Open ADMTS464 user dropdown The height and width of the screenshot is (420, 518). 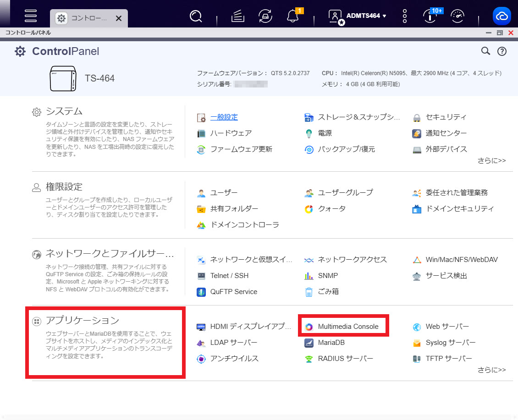click(366, 16)
